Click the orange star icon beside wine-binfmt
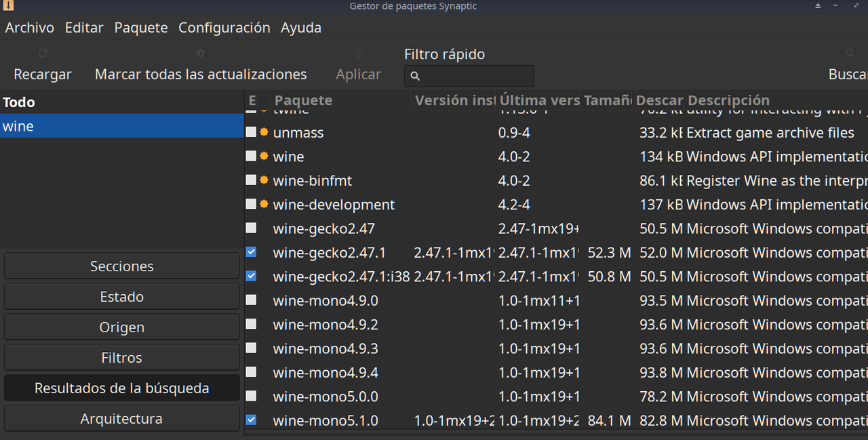 264,180
